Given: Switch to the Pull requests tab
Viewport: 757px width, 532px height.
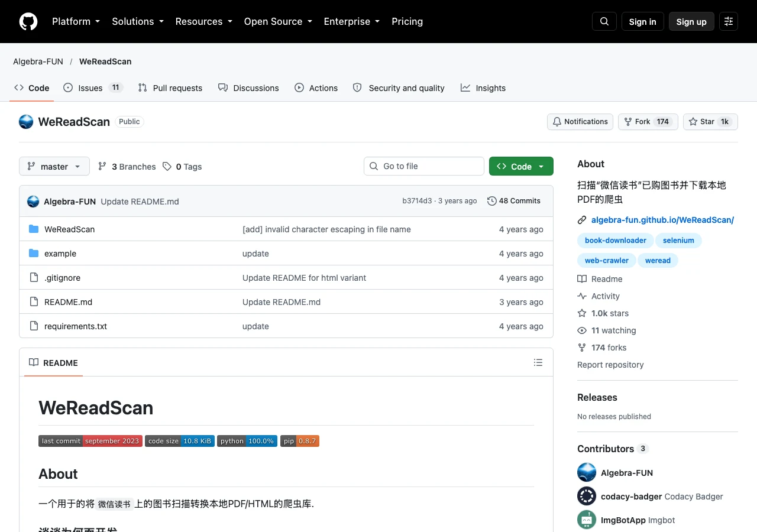Looking at the screenshot, I should (170, 88).
